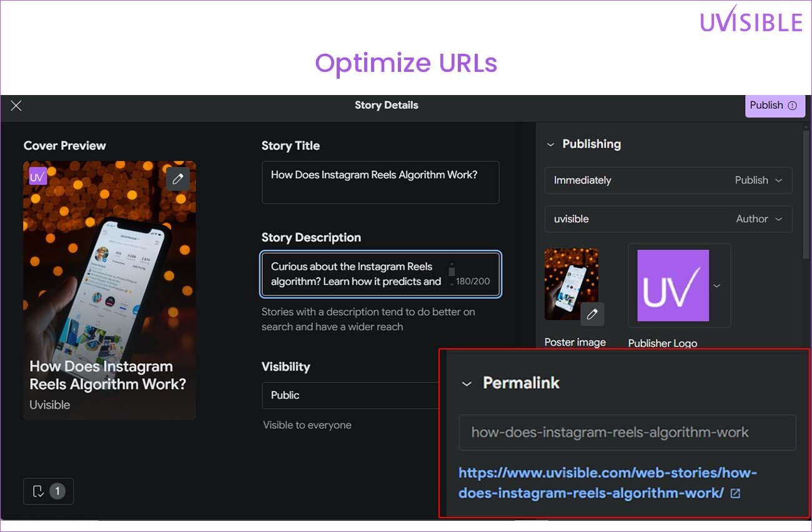Click the 'Visible to everyone' text
Viewport: 812px width, 532px height.
coord(307,425)
